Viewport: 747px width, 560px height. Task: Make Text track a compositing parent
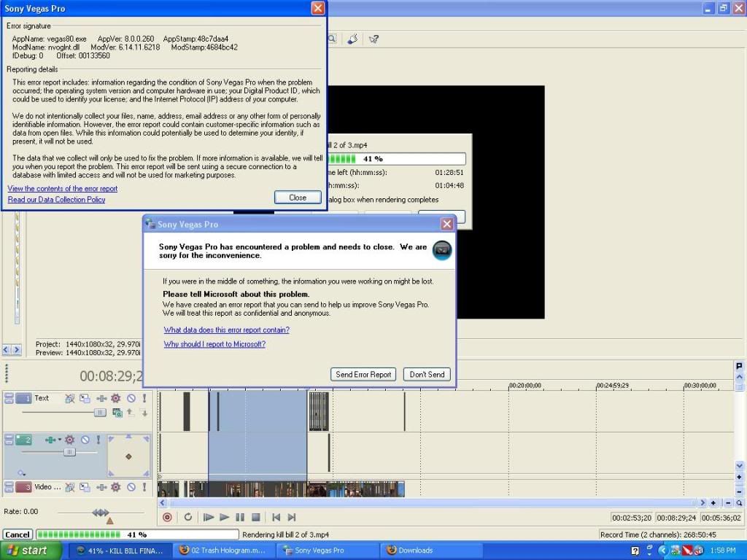tap(131, 413)
